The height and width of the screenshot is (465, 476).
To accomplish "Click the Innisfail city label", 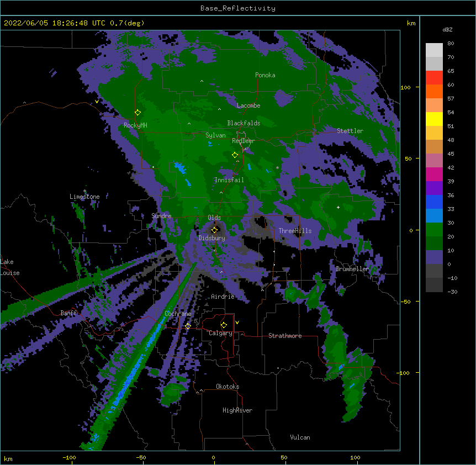I will [229, 180].
